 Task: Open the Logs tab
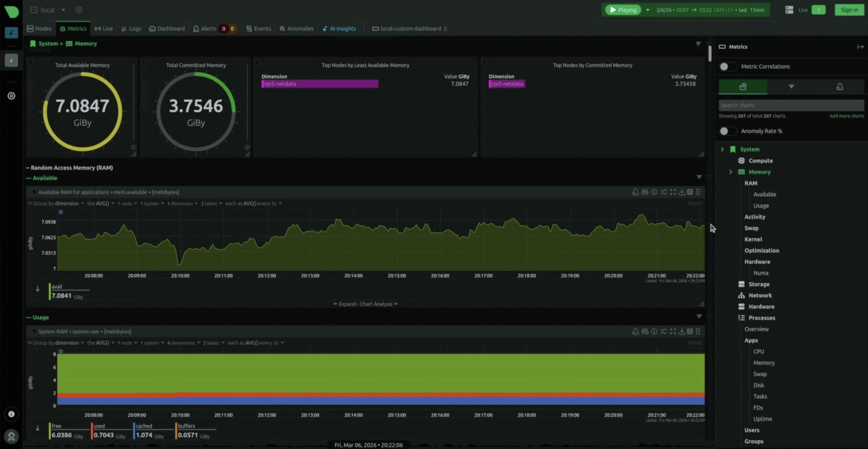point(131,28)
